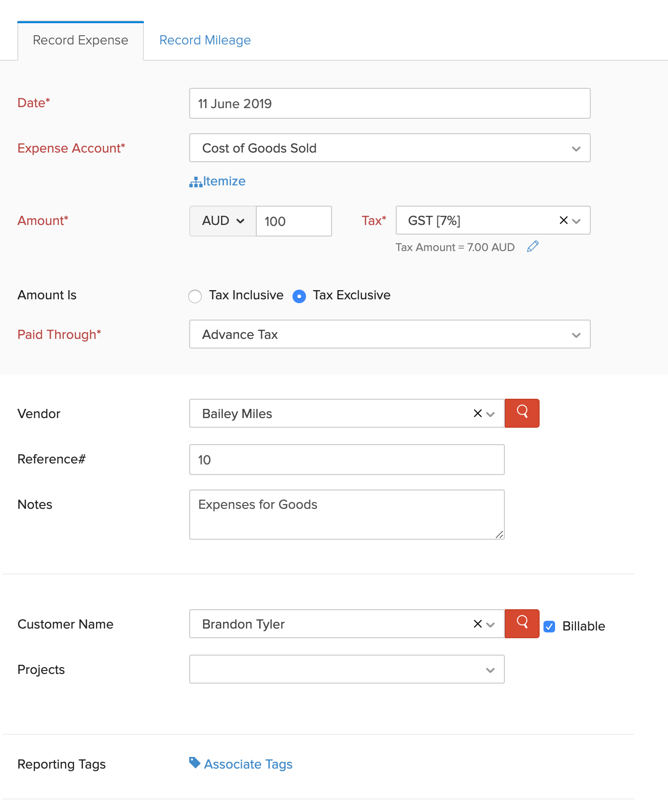
Task: Click the Date input field
Action: tap(390, 104)
